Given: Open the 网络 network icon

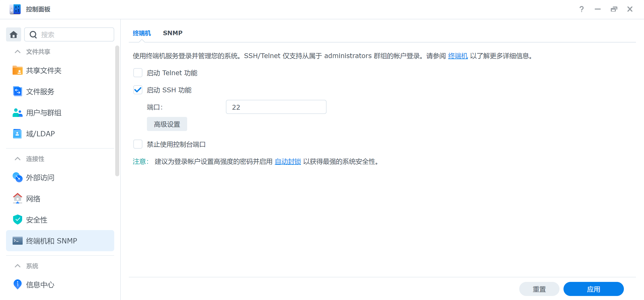Looking at the screenshot, I should click(17, 198).
